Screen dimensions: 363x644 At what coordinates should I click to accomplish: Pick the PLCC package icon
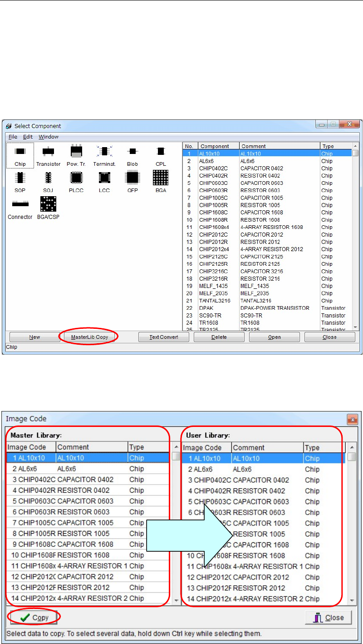[x=76, y=182]
